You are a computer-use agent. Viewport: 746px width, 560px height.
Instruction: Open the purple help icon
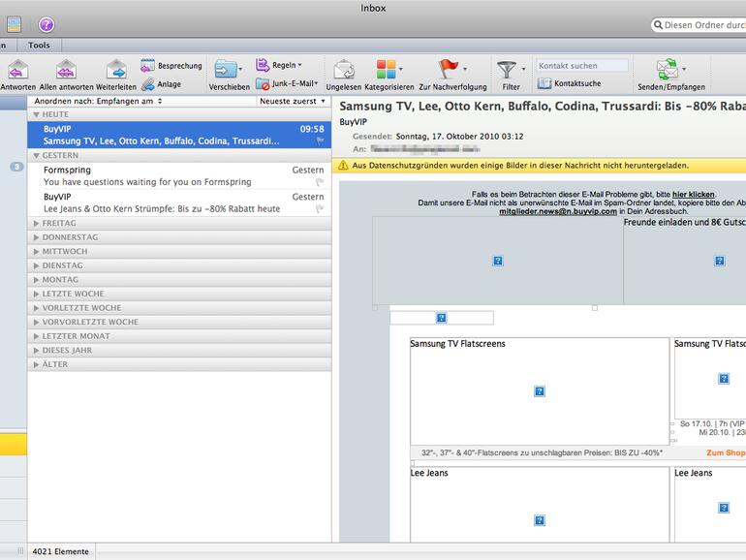coord(47,25)
